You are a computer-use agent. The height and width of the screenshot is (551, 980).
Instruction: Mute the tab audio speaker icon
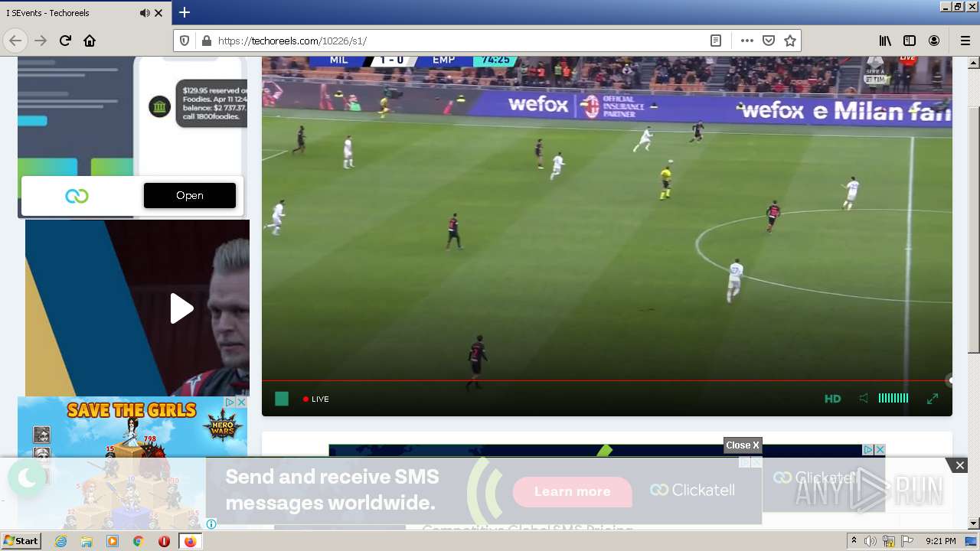[145, 13]
